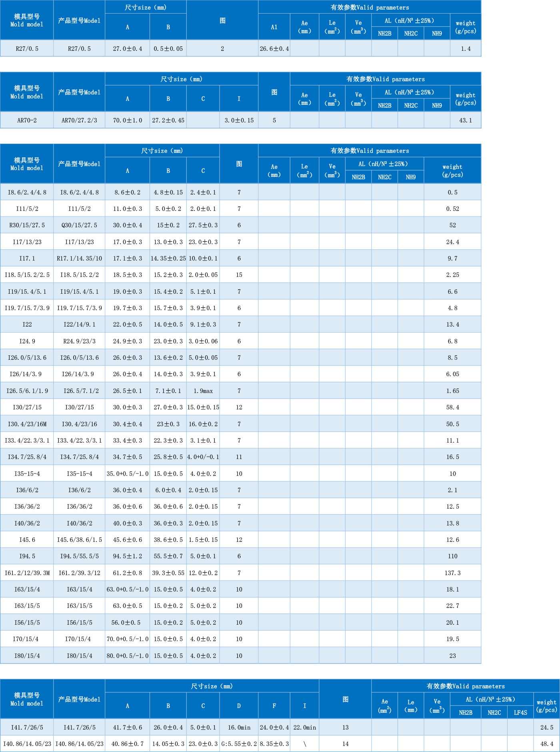Click the weight value 137.3
This screenshot has width=560, height=752.
pyautogui.click(x=452, y=573)
